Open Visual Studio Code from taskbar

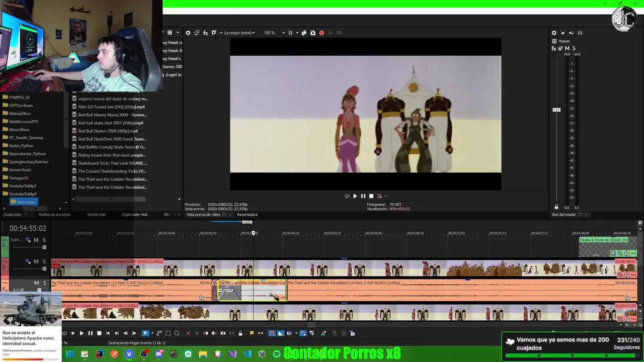[x=247, y=354]
